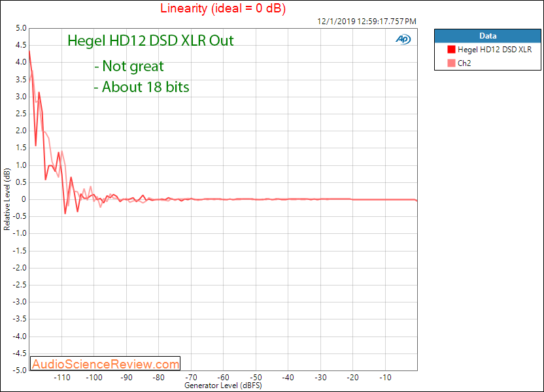Viewport: 544px width, 392px height.
Task: Click the "Data" legend header
Action: pyautogui.click(x=488, y=36)
